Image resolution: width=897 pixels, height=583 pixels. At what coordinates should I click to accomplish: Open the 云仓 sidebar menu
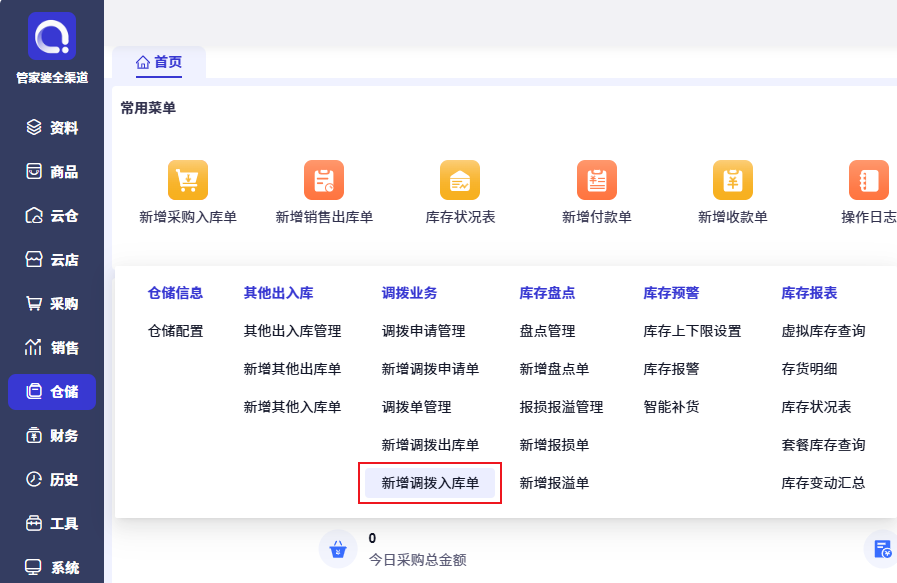point(52,216)
